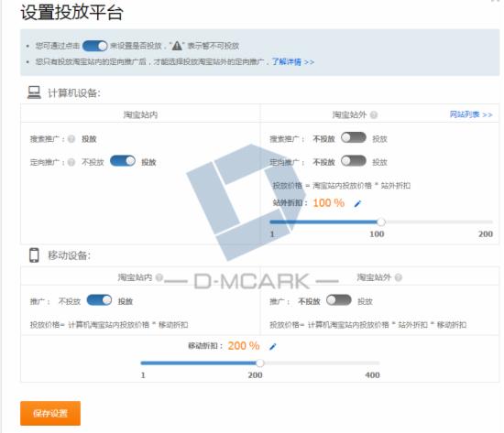Click the pencil icon beside 站外折扣 100%
Screen dimensions: 504x433
[357, 203]
